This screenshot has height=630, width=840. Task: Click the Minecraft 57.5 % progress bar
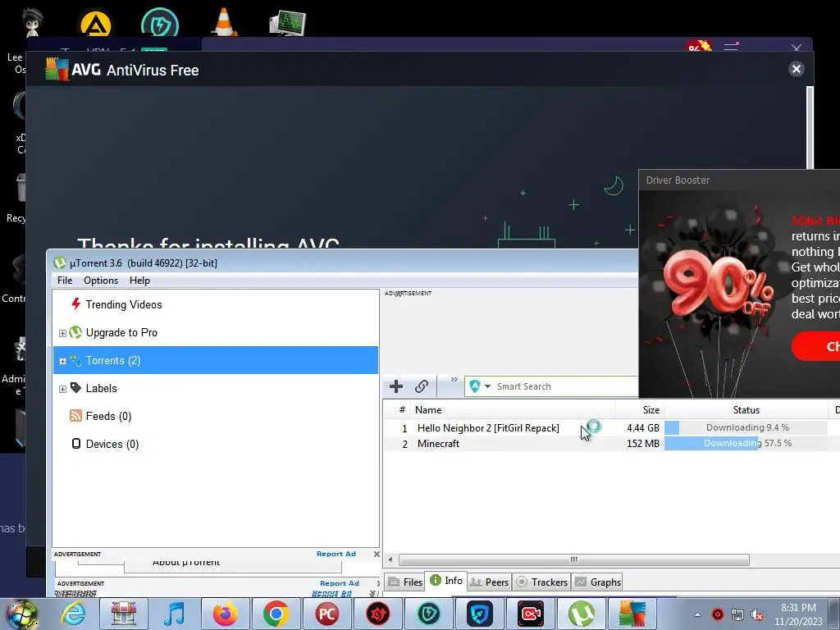point(746,443)
